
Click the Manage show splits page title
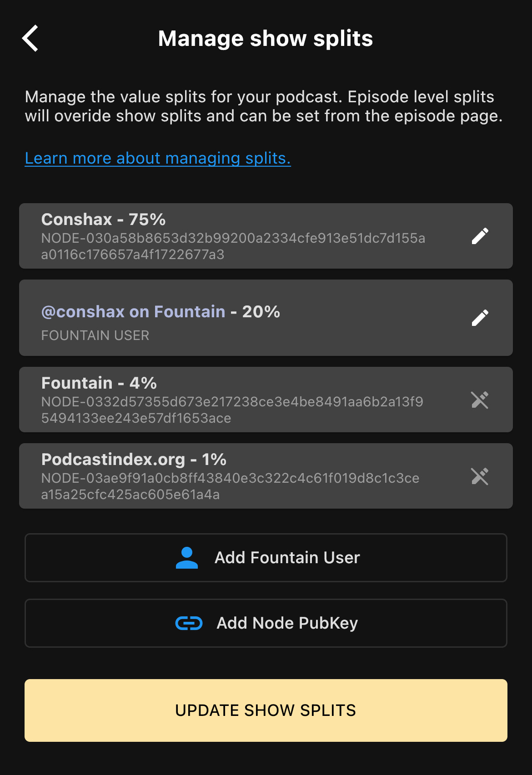point(266,38)
